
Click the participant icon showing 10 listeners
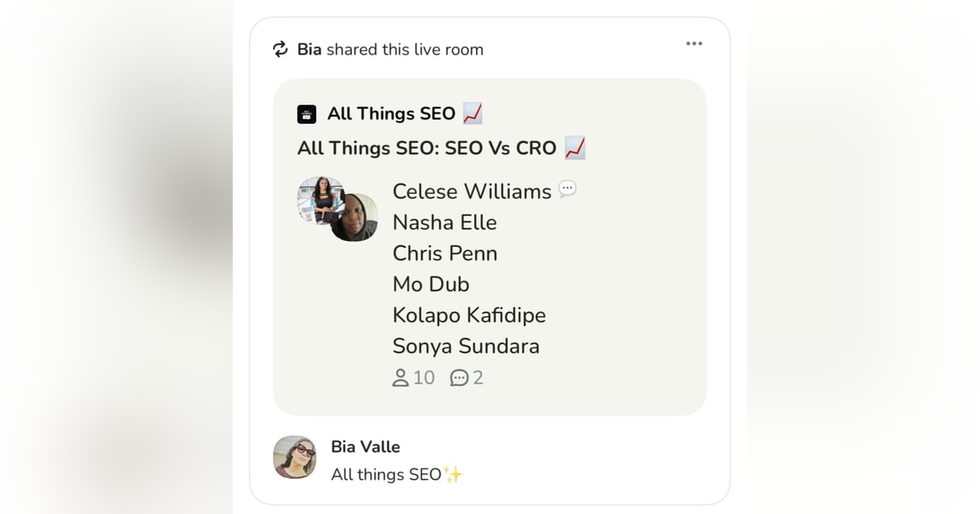[x=401, y=377]
